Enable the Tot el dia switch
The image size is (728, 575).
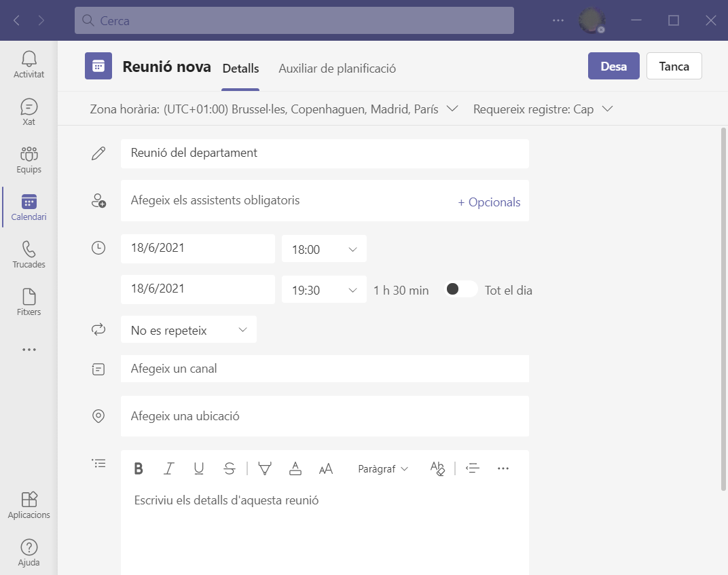point(460,289)
